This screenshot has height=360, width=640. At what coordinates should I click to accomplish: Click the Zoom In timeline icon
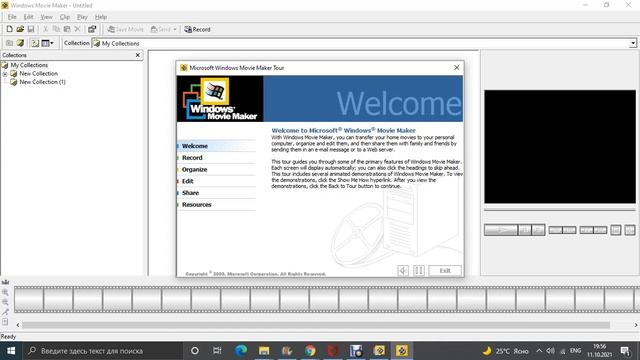pos(5,292)
